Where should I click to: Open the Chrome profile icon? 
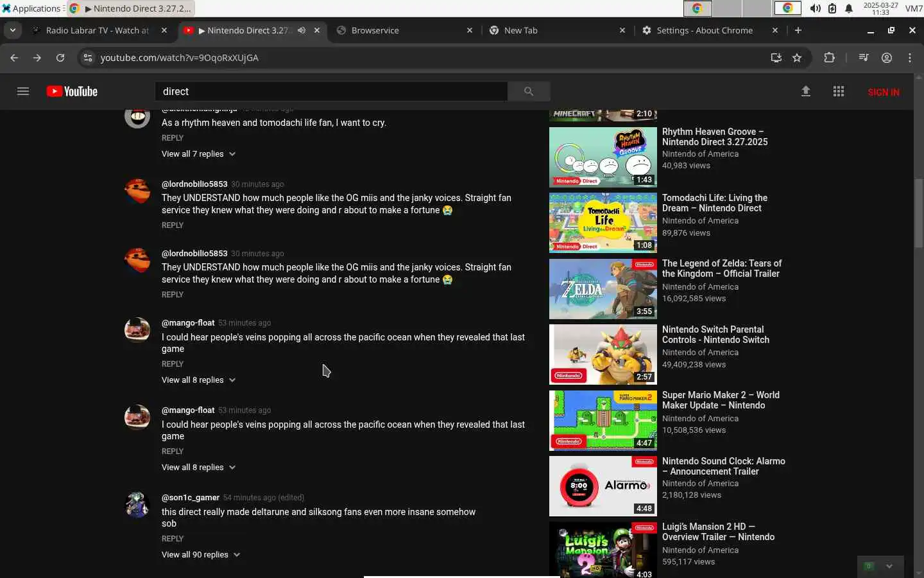(887, 58)
